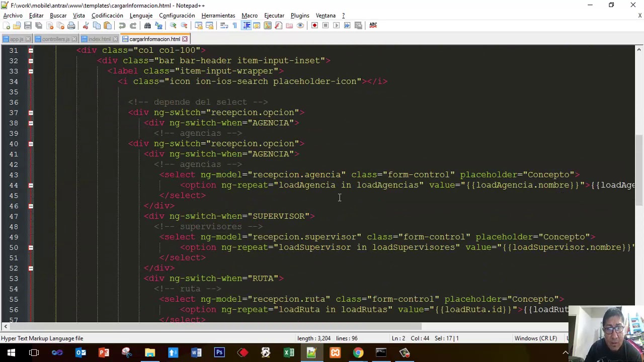Collapse the fold at line 31
Image resolution: width=644 pixels, height=362 pixels.
click(31, 50)
